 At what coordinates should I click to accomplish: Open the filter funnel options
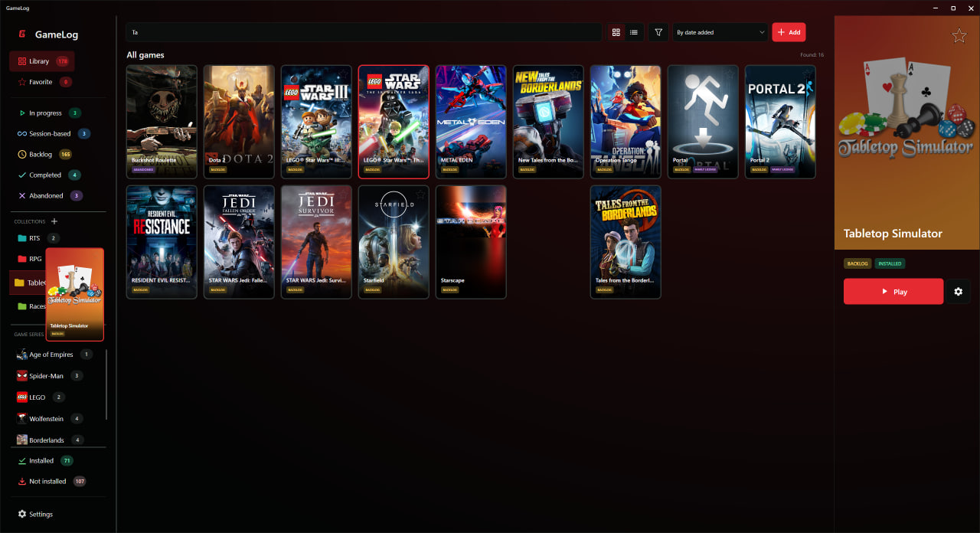click(x=658, y=32)
